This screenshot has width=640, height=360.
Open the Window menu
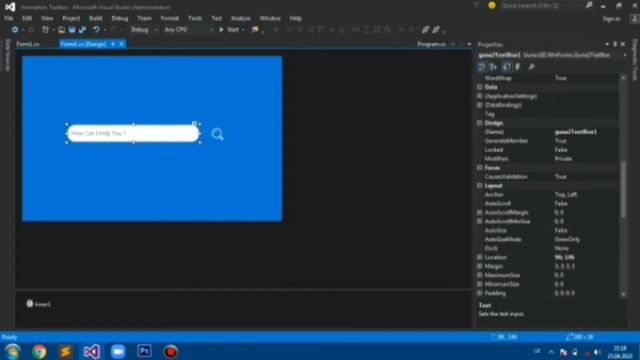[270, 18]
